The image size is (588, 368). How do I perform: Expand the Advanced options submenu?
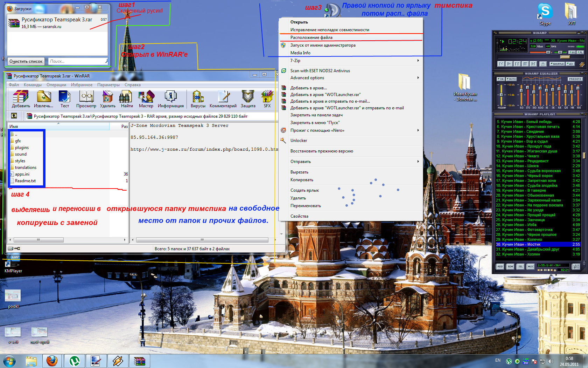point(351,78)
